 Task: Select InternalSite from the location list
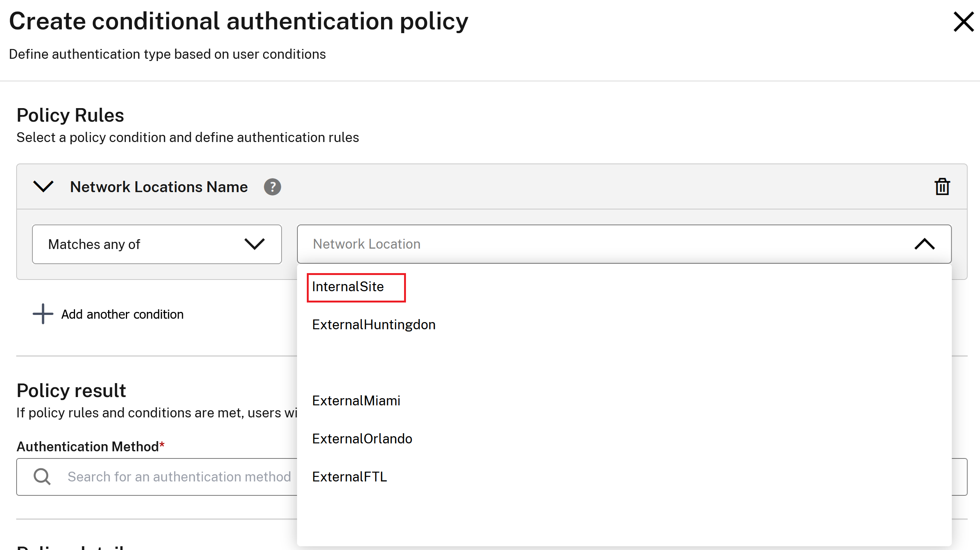[348, 287]
